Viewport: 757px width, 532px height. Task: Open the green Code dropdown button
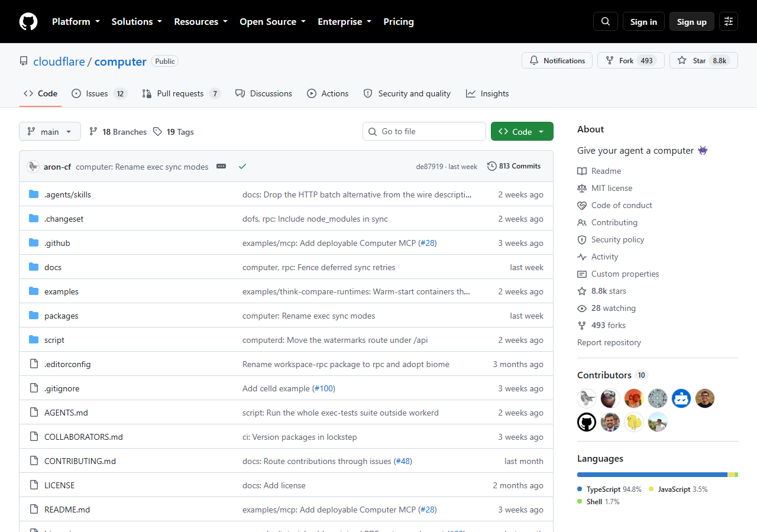click(x=522, y=131)
